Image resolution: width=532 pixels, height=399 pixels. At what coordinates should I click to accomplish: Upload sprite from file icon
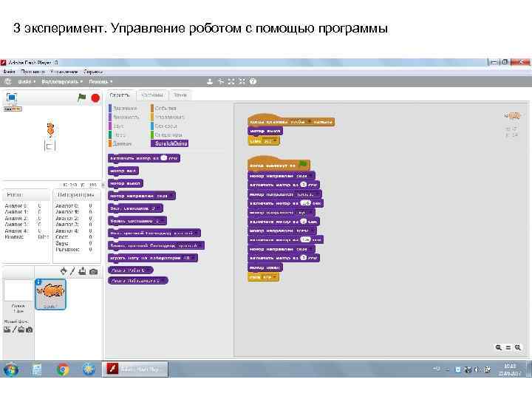click(82, 271)
